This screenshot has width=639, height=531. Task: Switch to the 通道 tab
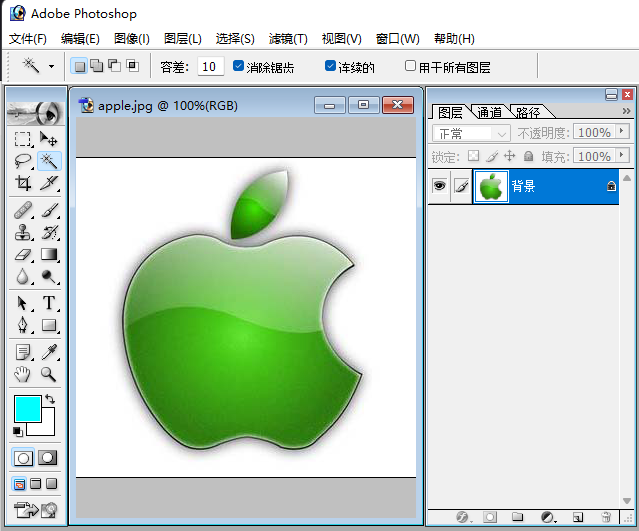click(x=489, y=112)
